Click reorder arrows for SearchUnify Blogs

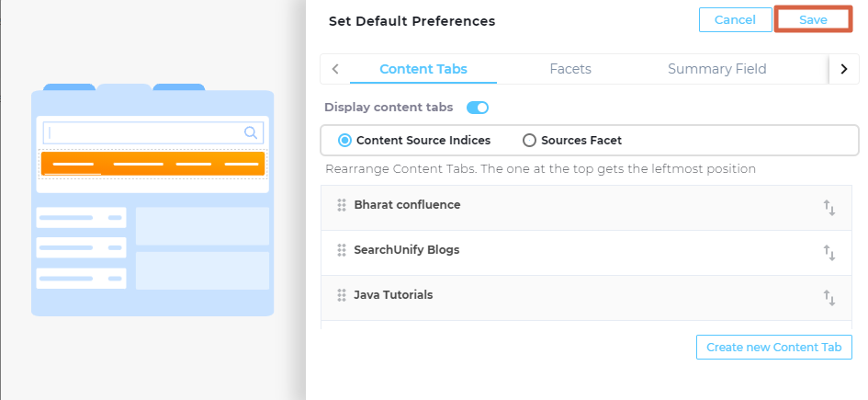829,253
